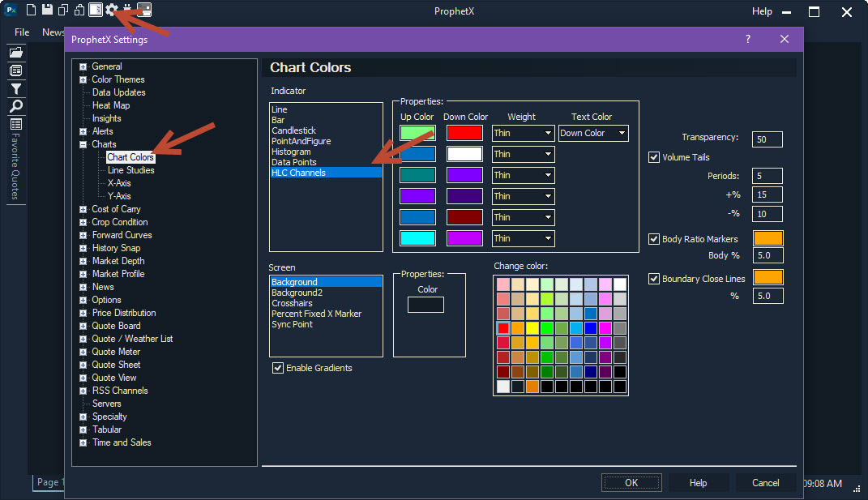868x500 pixels.
Task: Click the duplicate pages icon in the title toolbar
Action: (x=63, y=10)
